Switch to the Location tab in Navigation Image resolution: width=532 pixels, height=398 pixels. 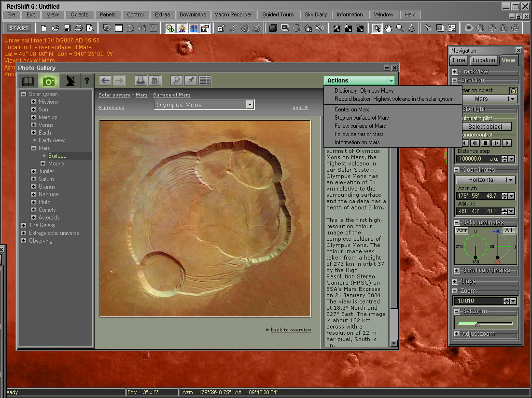pyautogui.click(x=484, y=60)
